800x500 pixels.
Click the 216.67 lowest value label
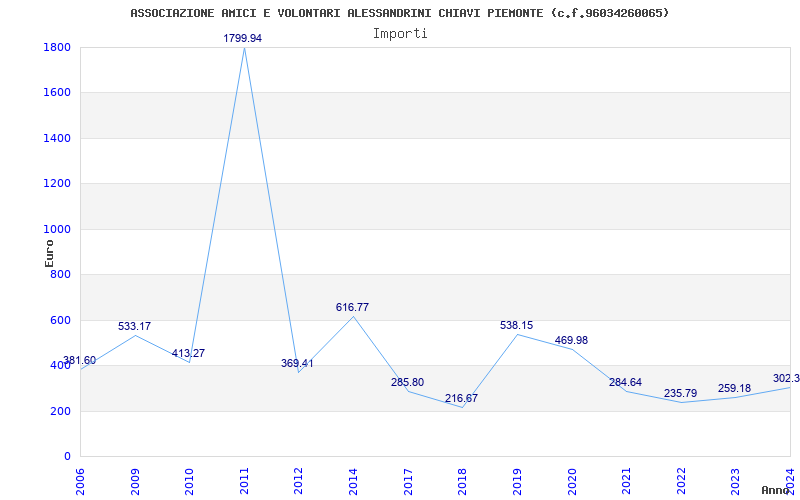point(461,398)
